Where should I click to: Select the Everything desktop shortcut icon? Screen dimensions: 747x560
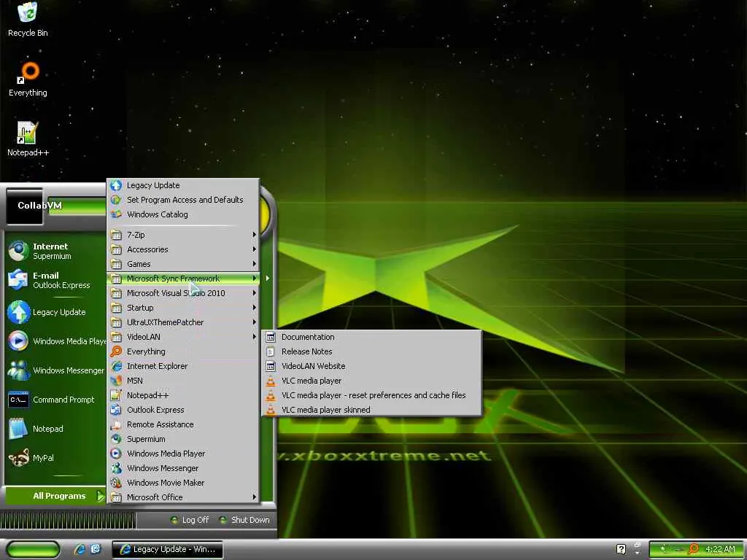[28, 72]
